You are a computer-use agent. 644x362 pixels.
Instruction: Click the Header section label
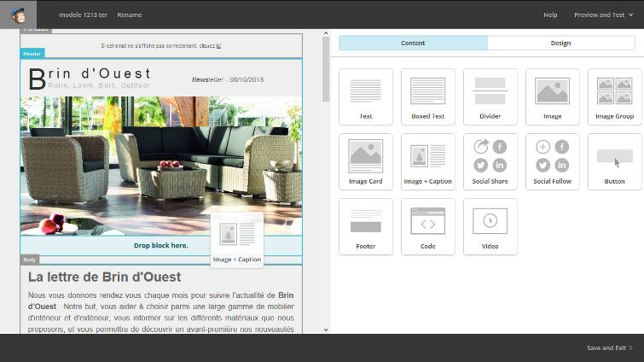tap(32, 54)
